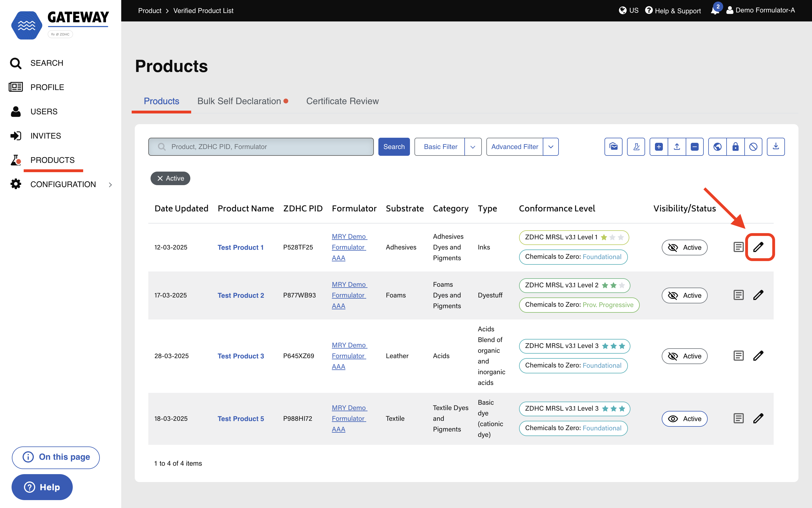Image resolution: width=812 pixels, height=508 pixels.
Task: Open Test Product 2 link
Action: click(x=240, y=295)
